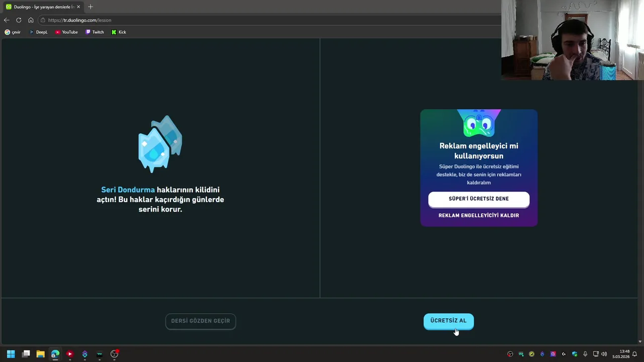Open Windows Security shield tray icon
The height and width of the screenshot is (362, 644).
(575, 354)
